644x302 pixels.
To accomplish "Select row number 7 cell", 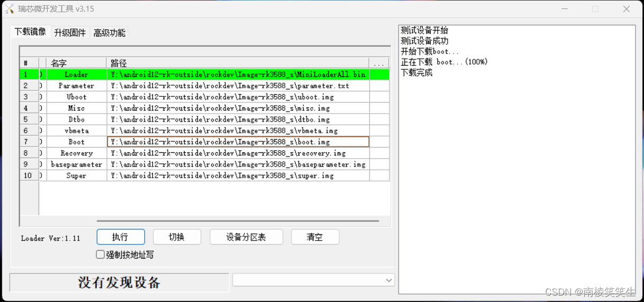I will [x=29, y=142].
